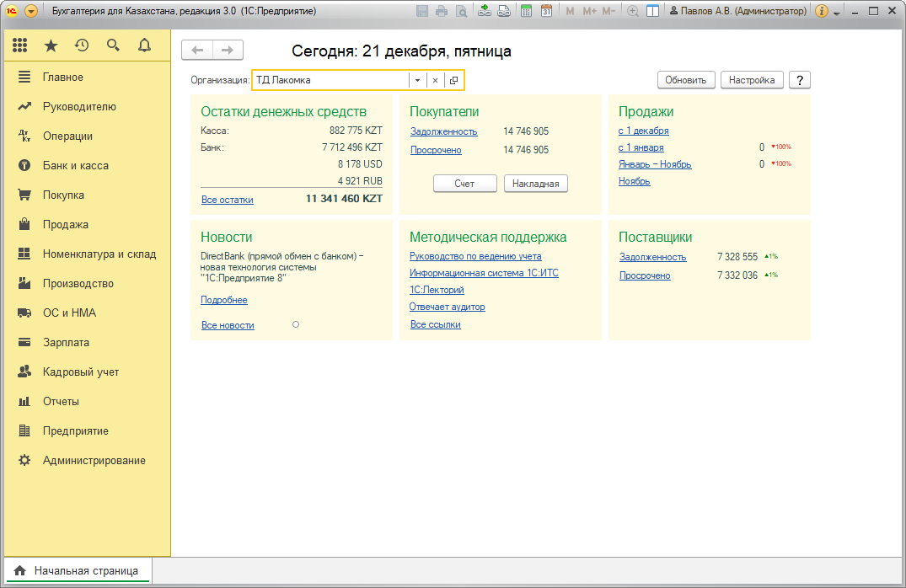Click into the Организация input field

pos(330,80)
